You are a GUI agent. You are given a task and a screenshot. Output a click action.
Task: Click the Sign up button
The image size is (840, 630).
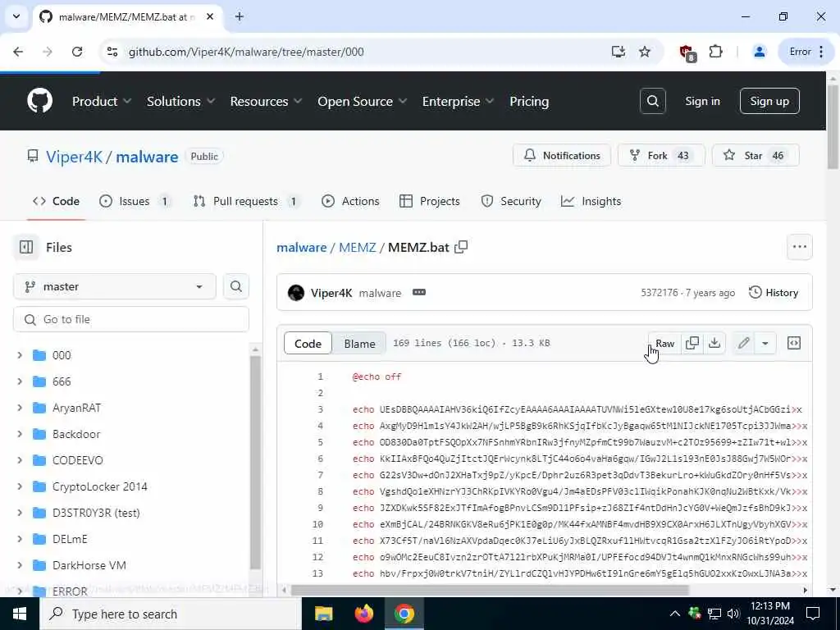coord(769,101)
